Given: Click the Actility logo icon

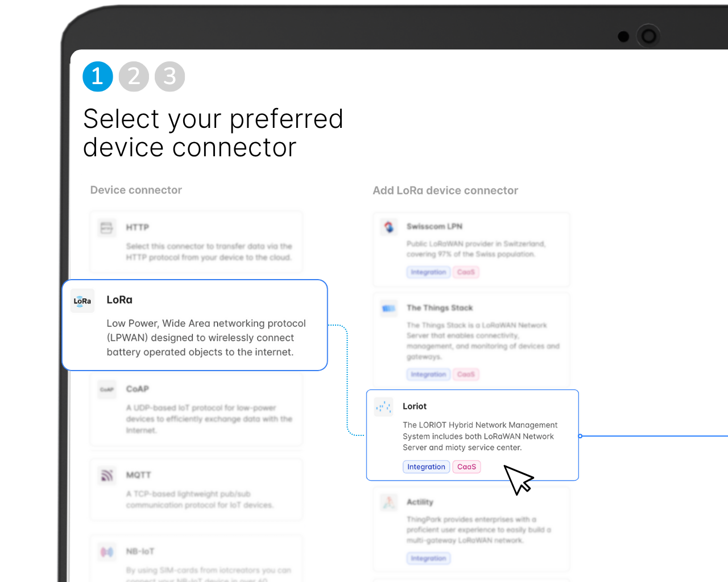Looking at the screenshot, I should [x=389, y=502].
